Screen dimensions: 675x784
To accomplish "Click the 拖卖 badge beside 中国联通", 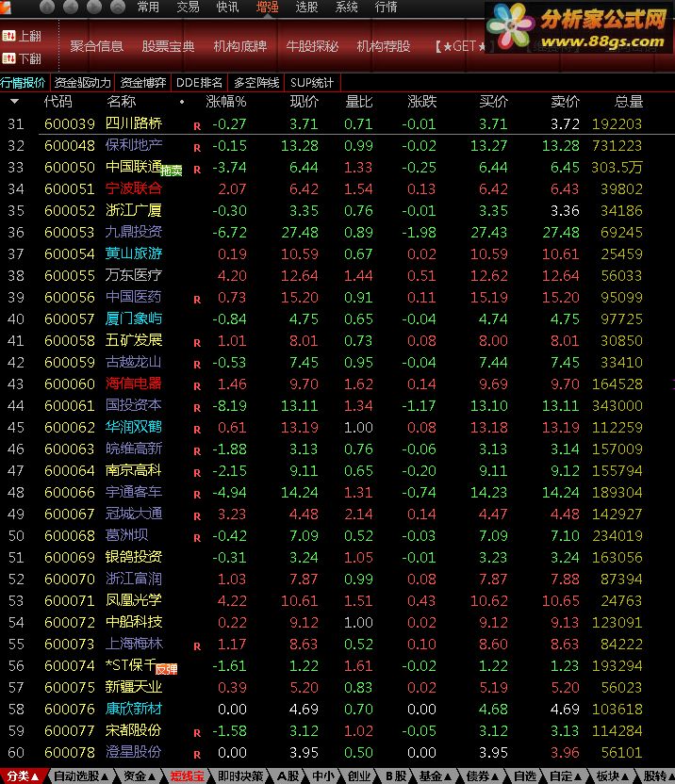I will [172, 171].
